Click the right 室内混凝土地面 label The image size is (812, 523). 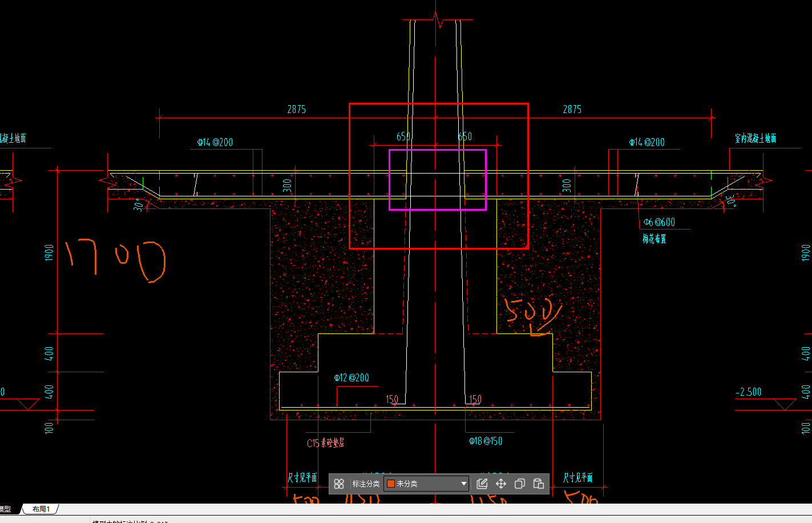click(x=756, y=138)
